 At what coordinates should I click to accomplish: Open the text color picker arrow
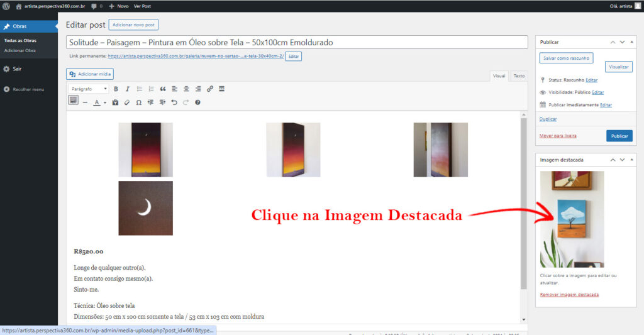pyautogui.click(x=105, y=102)
